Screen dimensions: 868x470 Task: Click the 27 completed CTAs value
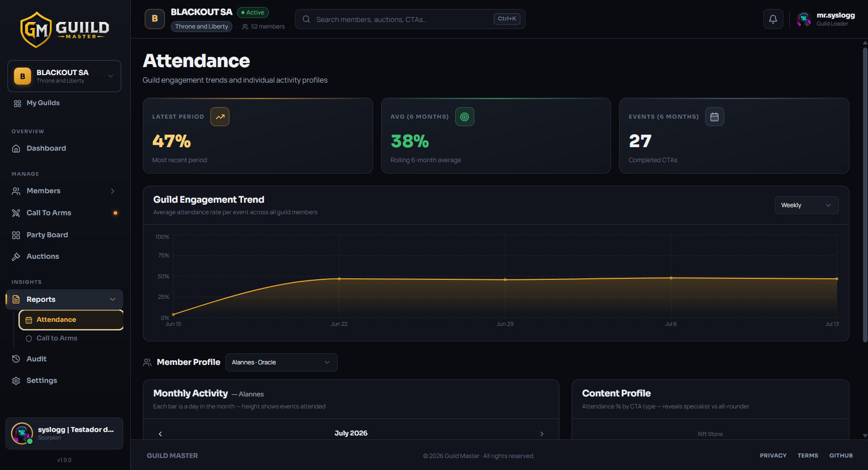click(640, 142)
